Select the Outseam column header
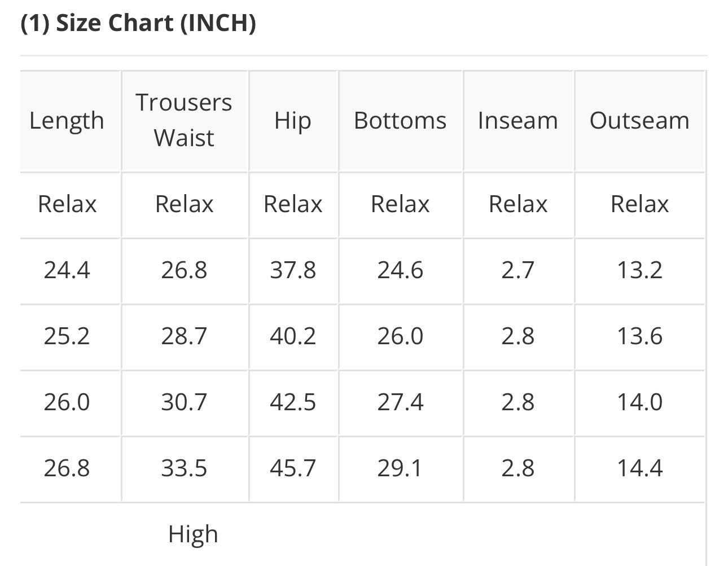The image size is (728, 566). (639, 120)
